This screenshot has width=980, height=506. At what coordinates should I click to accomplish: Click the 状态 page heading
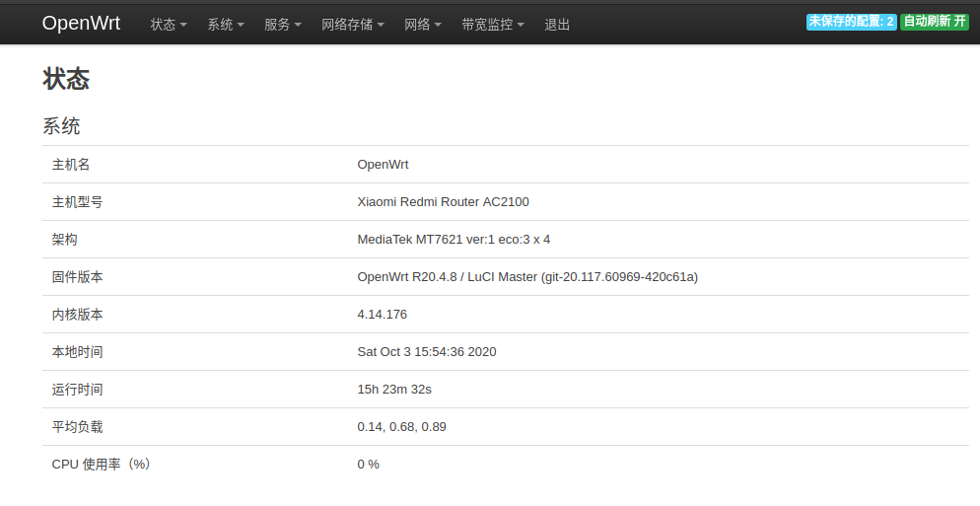point(66,79)
